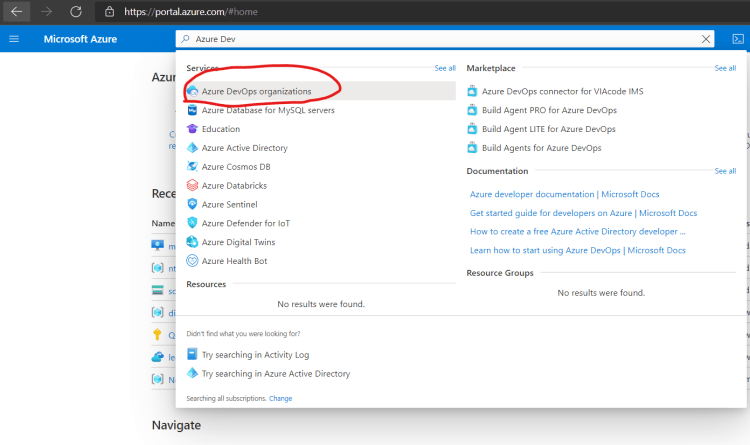Image resolution: width=750 pixels, height=445 pixels.
Task: Open Azure DevOps connector for VIAcode IMS
Action: point(562,91)
